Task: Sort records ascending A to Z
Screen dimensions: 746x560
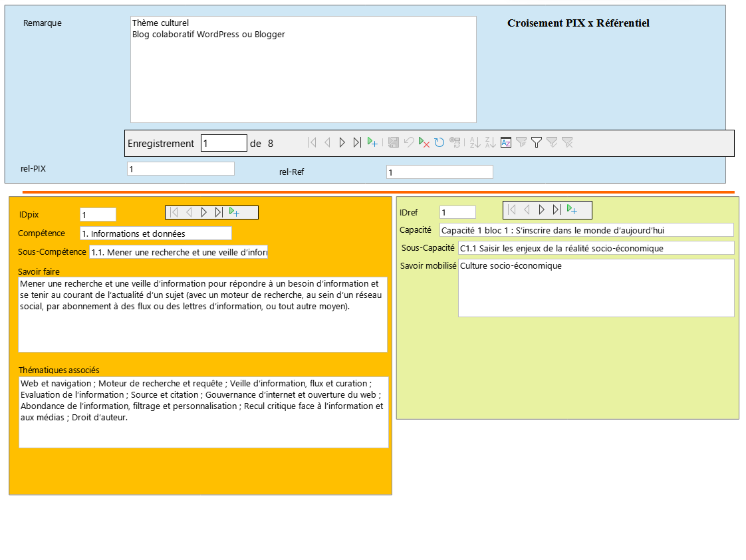Action: point(475,143)
